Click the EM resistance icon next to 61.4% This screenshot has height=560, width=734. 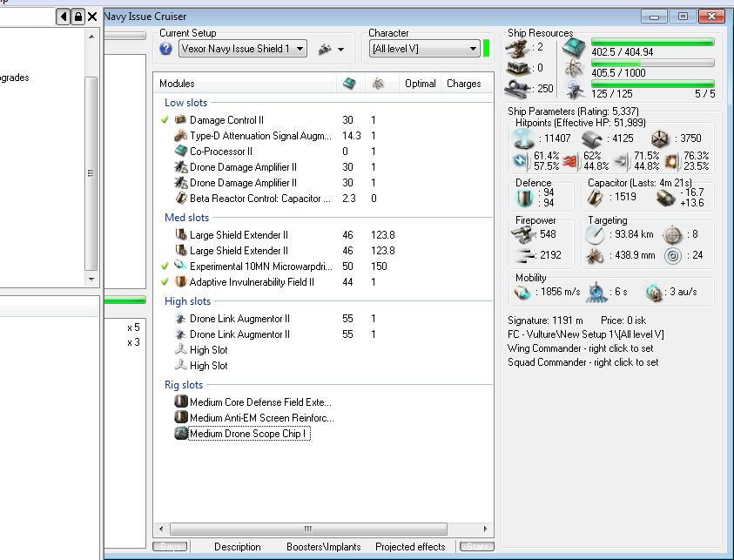tap(521, 160)
